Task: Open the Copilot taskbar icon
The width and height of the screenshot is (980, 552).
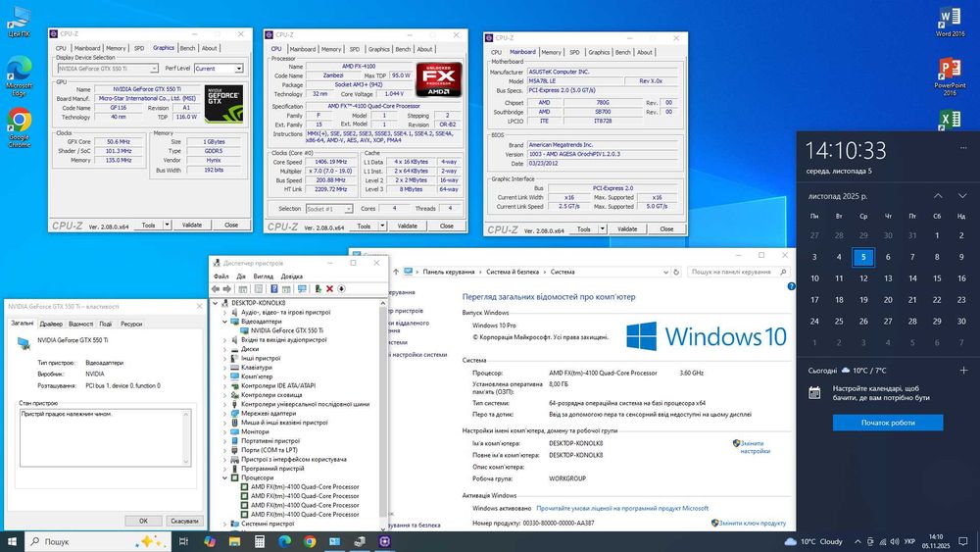Action: point(210,541)
